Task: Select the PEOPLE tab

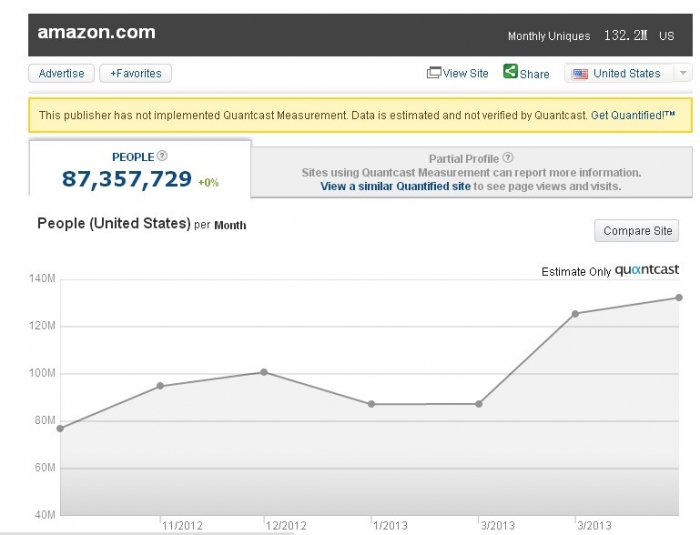Action: click(x=140, y=170)
